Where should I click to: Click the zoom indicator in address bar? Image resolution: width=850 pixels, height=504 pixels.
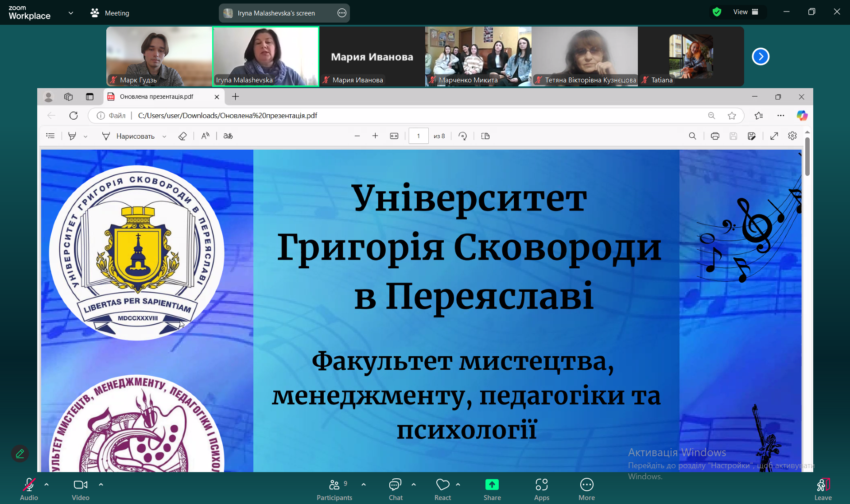tap(711, 116)
